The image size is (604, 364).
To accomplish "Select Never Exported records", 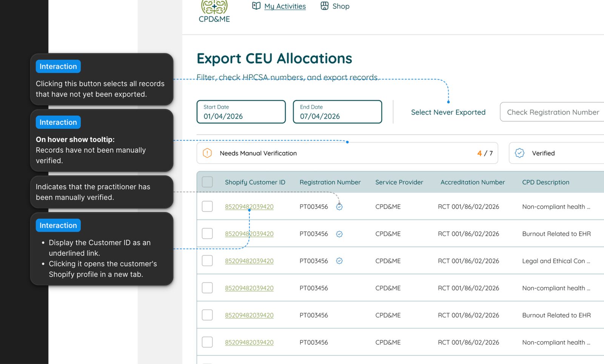I will coord(448,112).
